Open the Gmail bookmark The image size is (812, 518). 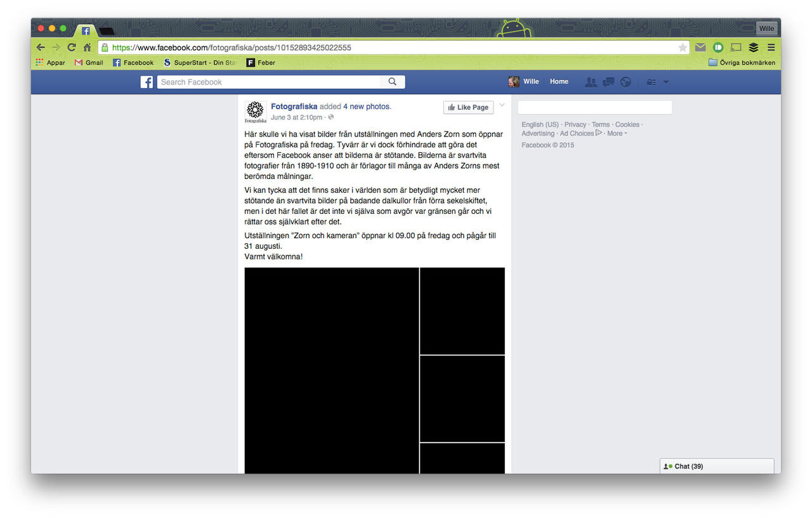(89, 63)
